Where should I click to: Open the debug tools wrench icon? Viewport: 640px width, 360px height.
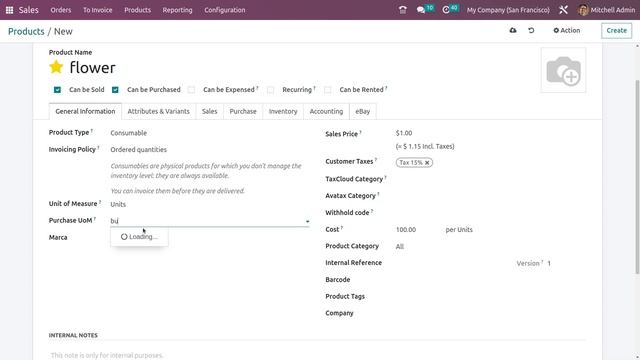click(563, 10)
